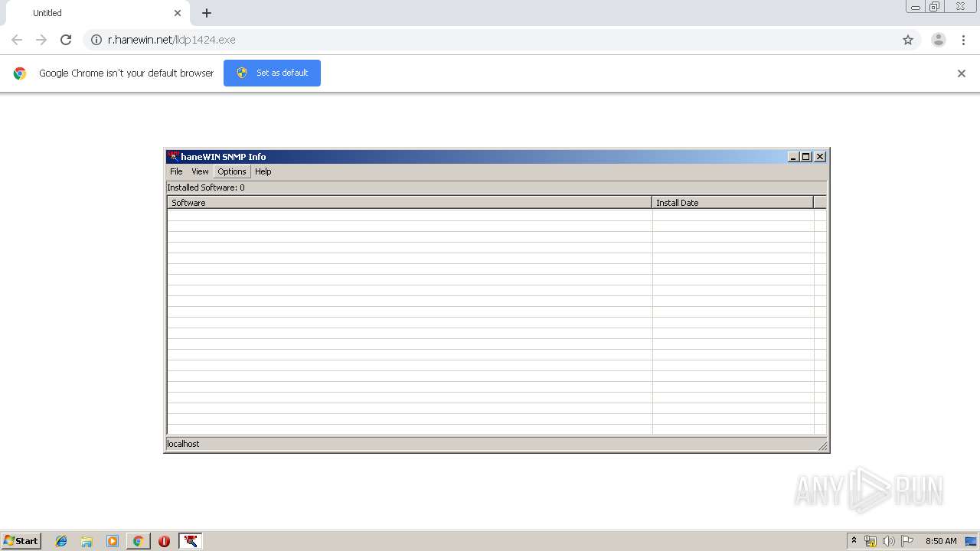This screenshot has width=980, height=551.
Task: Click Set as default browser button
Action: tap(272, 73)
